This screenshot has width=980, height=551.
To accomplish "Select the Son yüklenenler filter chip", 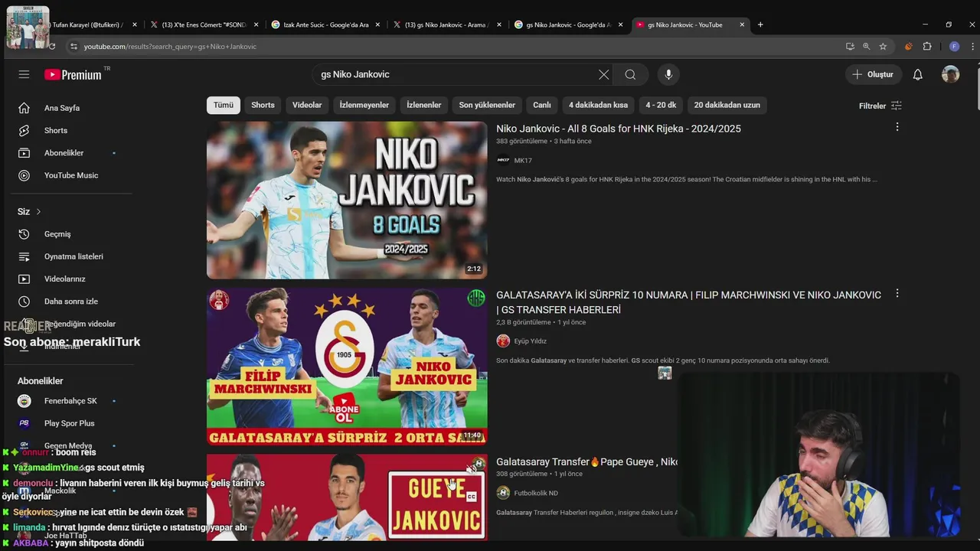I will coord(487,105).
